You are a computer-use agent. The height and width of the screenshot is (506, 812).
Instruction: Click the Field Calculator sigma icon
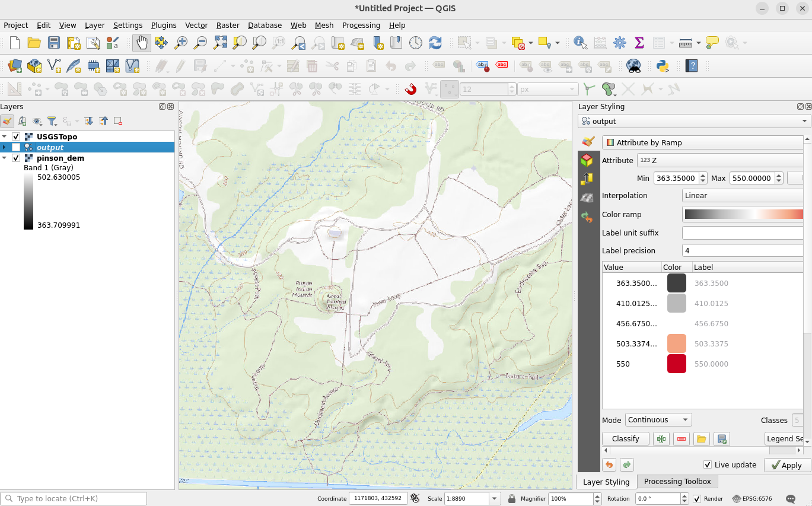639,43
